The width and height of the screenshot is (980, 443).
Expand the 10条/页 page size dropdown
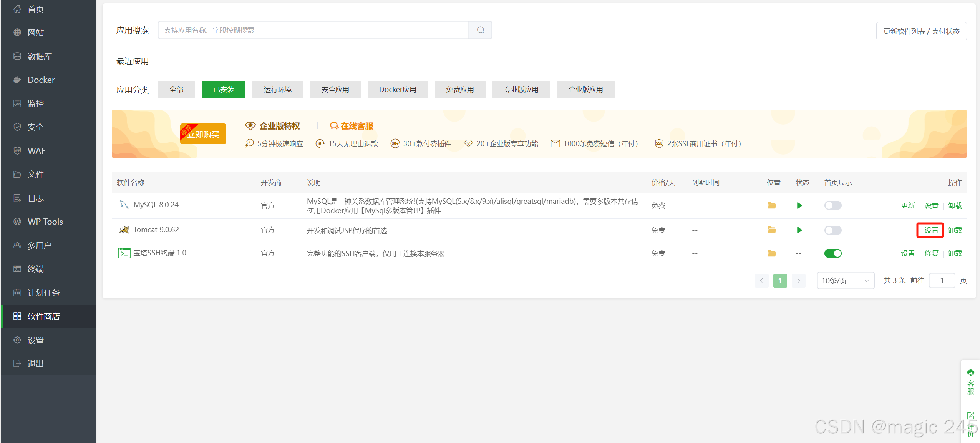[x=845, y=281]
